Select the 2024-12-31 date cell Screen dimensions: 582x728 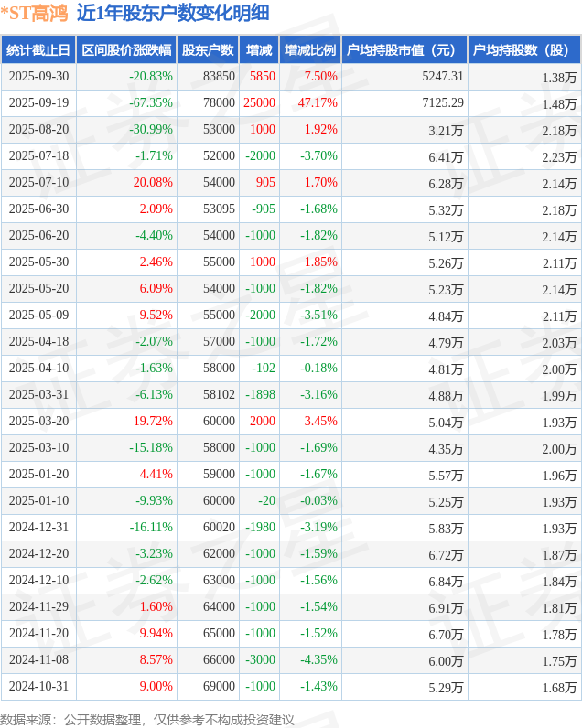point(38,528)
